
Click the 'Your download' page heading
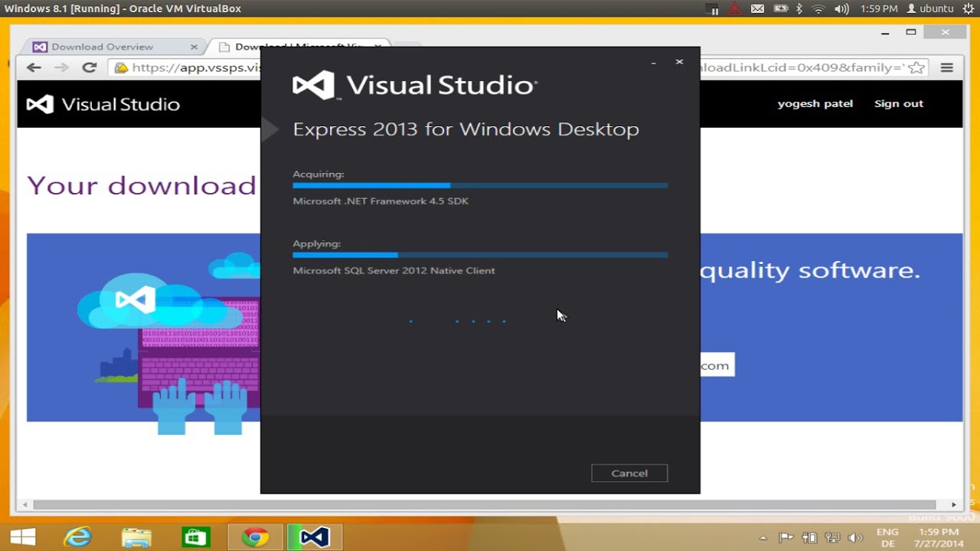[x=142, y=185]
